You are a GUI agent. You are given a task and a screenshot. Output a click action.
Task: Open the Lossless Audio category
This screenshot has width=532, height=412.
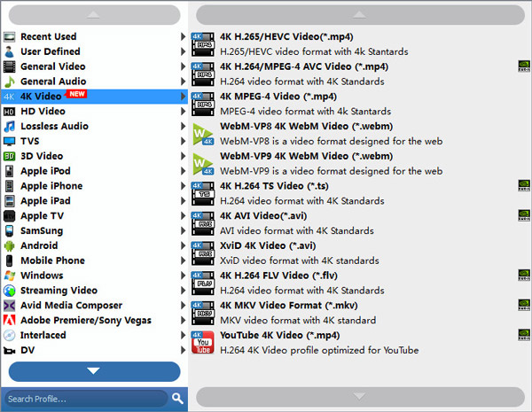coord(95,126)
